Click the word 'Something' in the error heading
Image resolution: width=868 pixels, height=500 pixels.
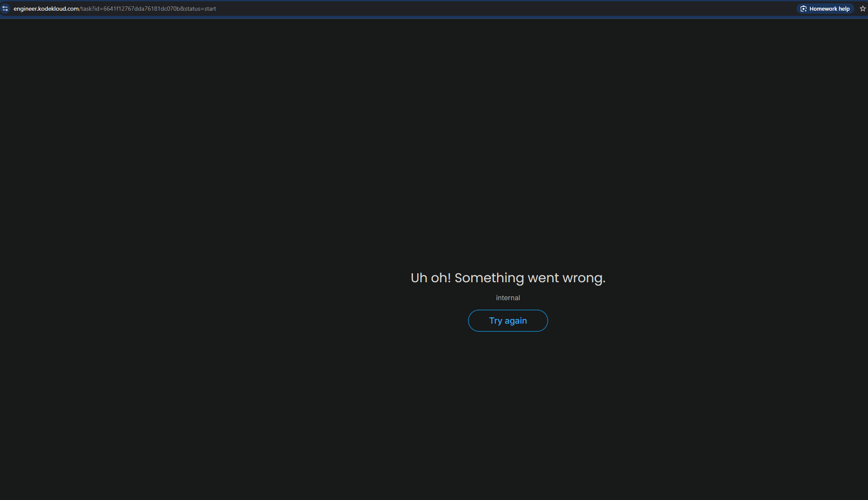pyautogui.click(x=489, y=278)
